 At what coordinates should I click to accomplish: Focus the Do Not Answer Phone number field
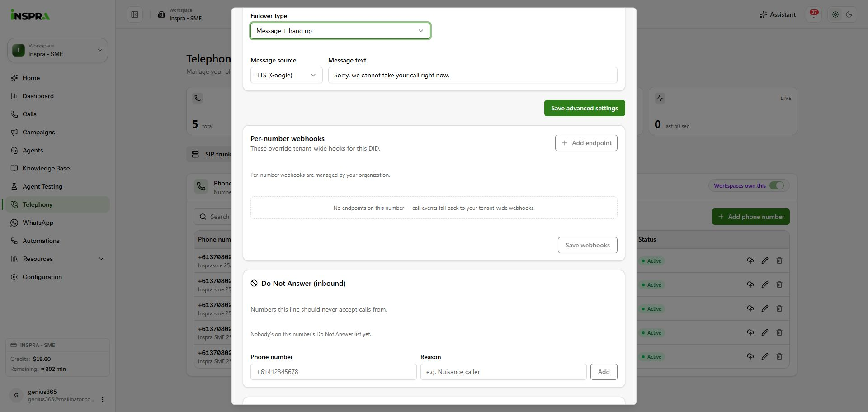(x=334, y=372)
